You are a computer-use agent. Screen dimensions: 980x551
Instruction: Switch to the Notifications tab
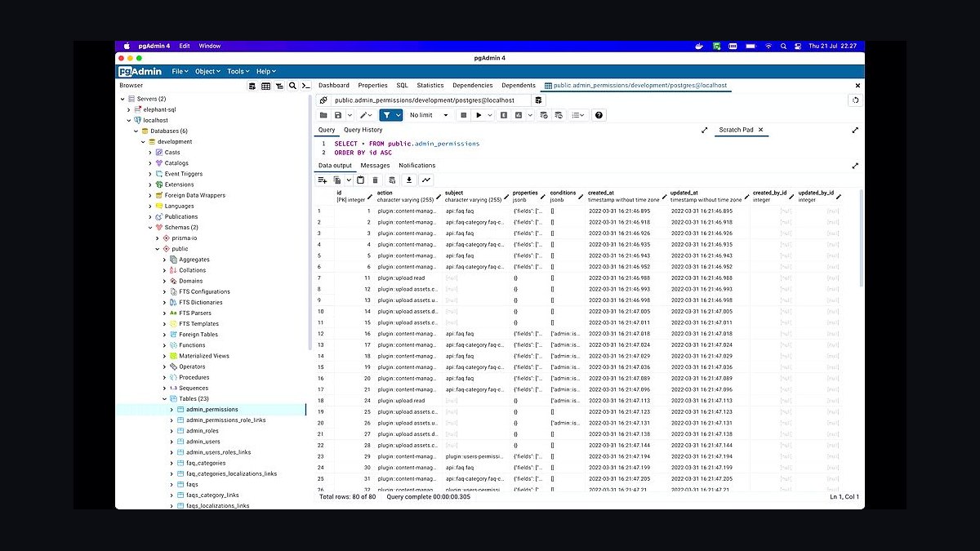pyautogui.click(x=417, y=166)
